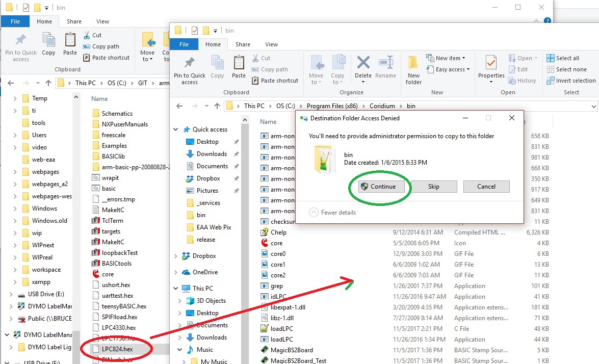
Task: Switch to the Share tab in front window
Action: coord(243,44)
